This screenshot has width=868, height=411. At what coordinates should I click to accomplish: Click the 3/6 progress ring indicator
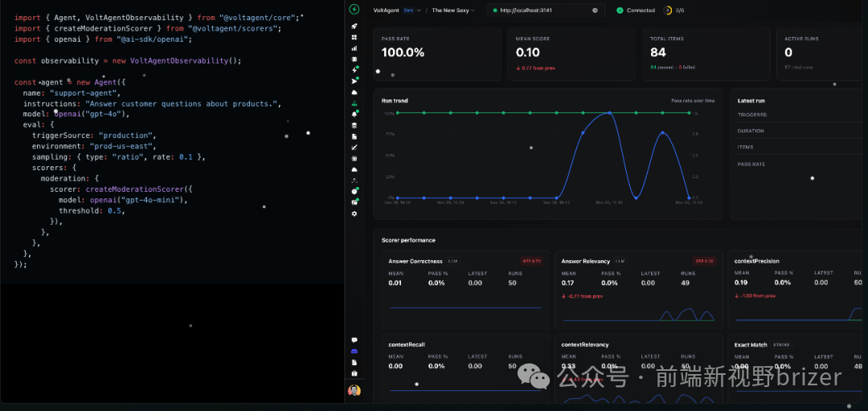(674, 10)
